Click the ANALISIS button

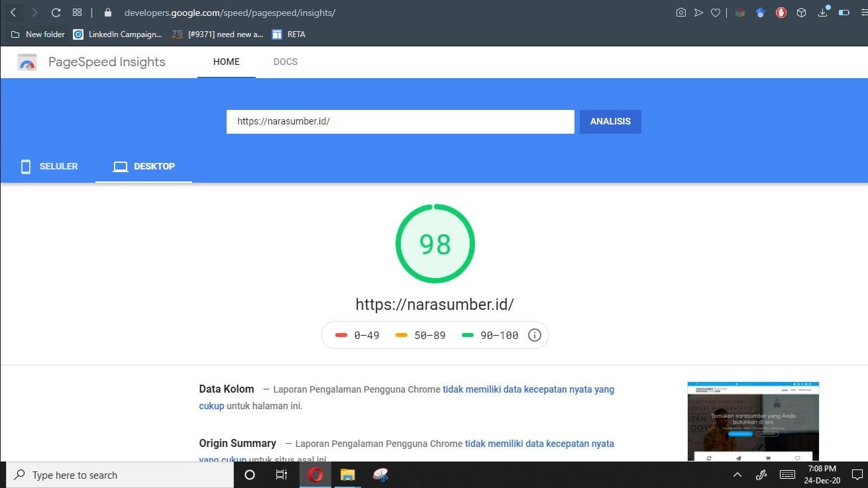(610, 121)
